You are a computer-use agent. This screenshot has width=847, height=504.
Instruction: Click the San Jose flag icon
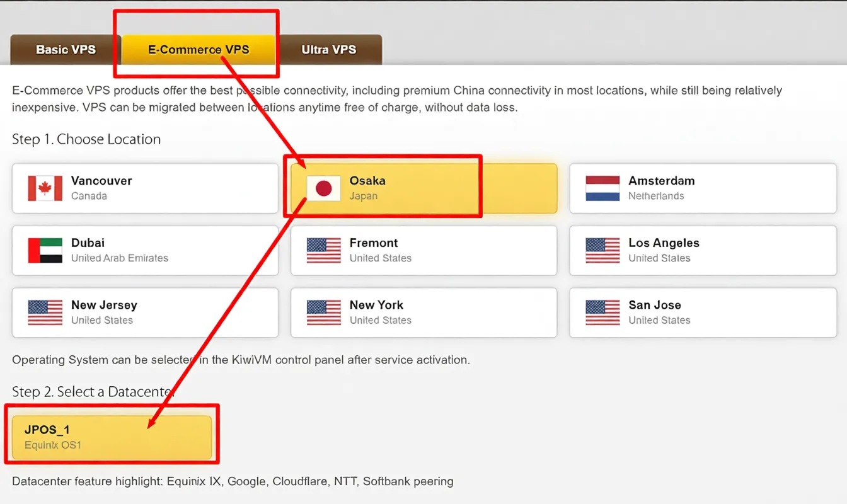[602, 312]
